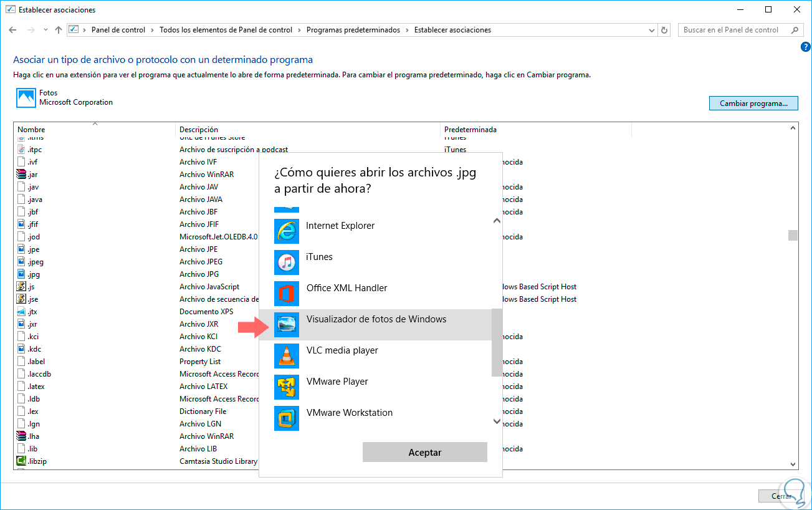Screen dimensions: 812x510
Task: Confirm selection with Aceptar button
Action: tap(425, 453)
